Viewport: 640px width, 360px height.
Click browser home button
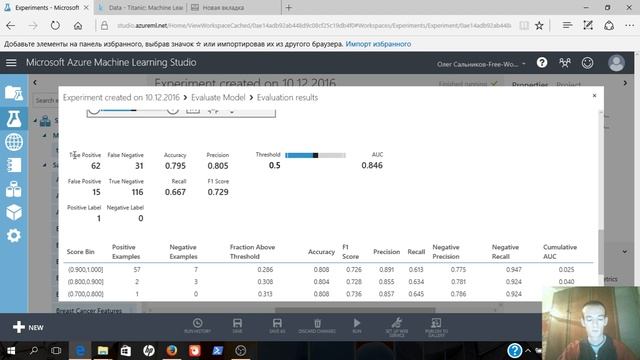pos(78,25)
